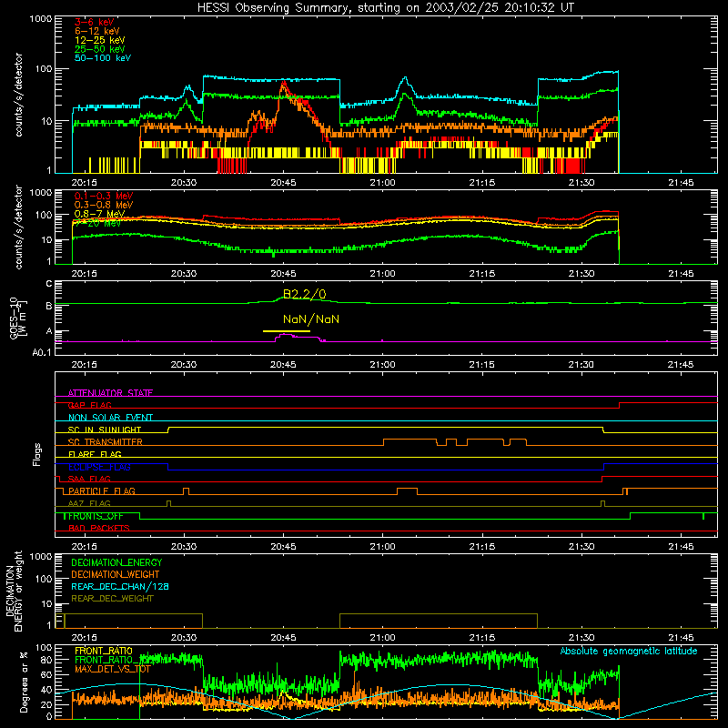Select the 50-100 keV legend label

pyautogui.click(x=103, y=58)
